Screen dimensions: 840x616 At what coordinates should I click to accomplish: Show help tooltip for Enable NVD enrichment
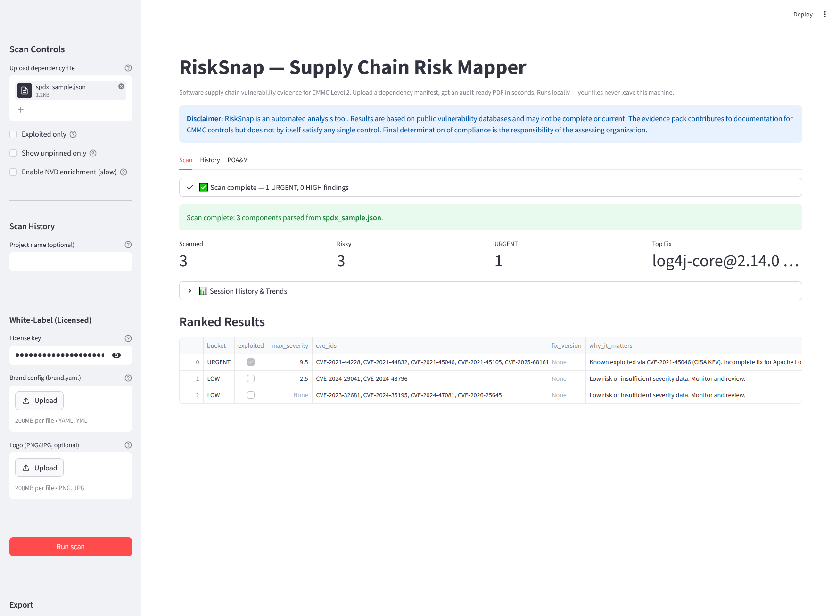click(x=124, y=172)
